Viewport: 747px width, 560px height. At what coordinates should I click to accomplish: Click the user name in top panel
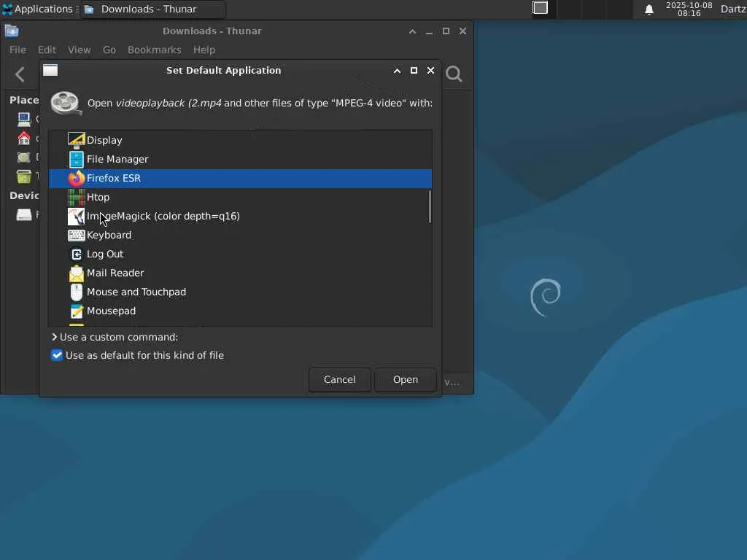click(x=733, y=9)
